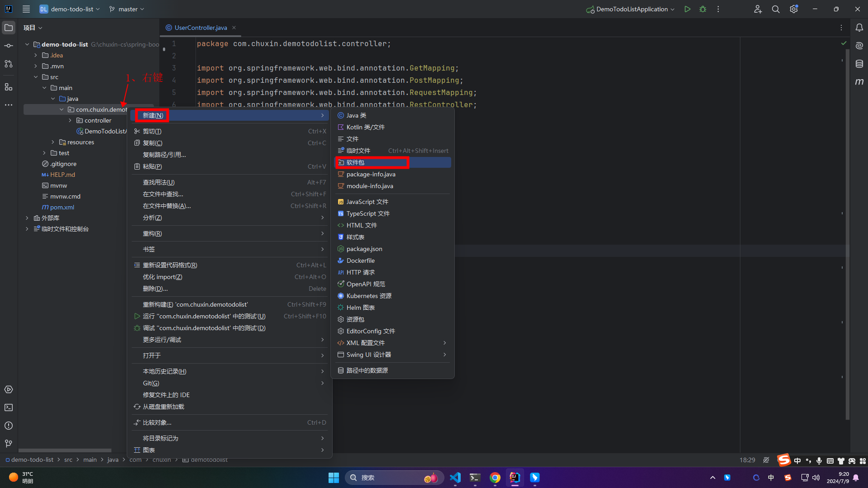
Task: Create HTTP request file
Action: click(x=392, y=272)
